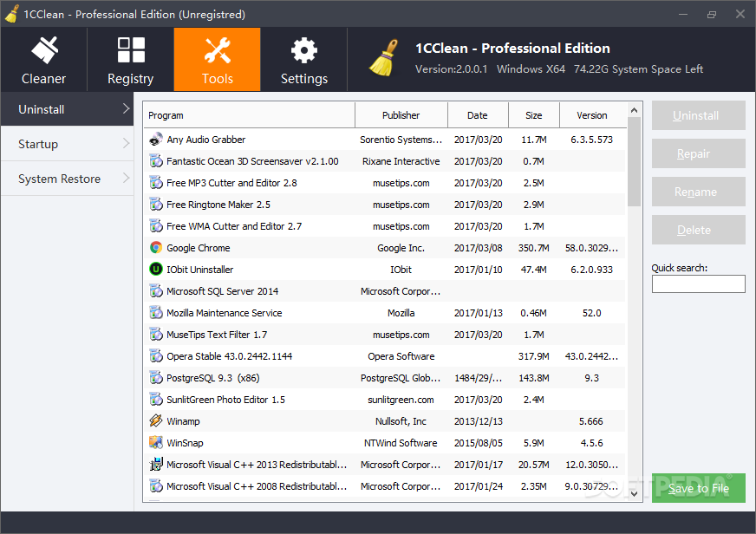Image resolution: width=756 pixels, height=534 pixels.
Task: Click version 6.3.5.573 cell
Action: click(x=592, y=140)
